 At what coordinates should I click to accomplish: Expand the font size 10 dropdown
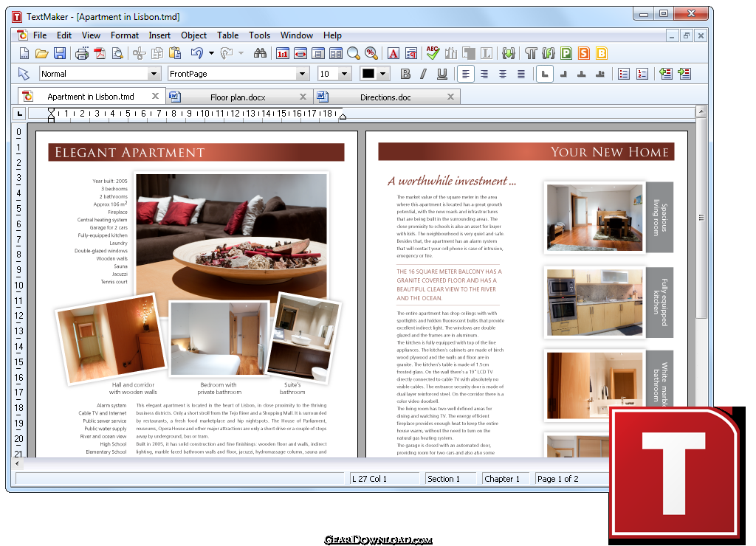coord(345,74)
